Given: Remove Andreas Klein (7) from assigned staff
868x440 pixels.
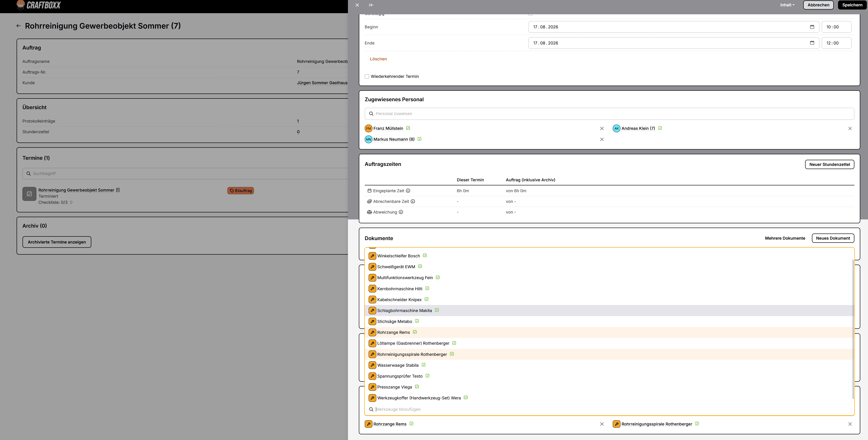Looking at the screenshot, I should click(850, 128).
